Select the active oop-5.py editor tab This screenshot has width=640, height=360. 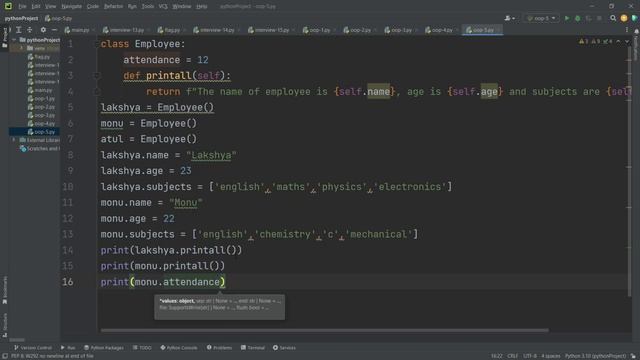click(482, 30)
